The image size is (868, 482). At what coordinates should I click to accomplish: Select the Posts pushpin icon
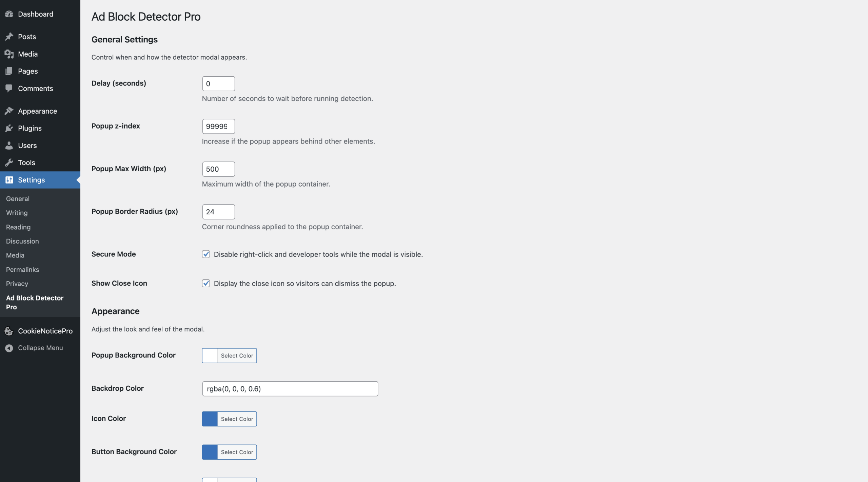pos(9,36)
